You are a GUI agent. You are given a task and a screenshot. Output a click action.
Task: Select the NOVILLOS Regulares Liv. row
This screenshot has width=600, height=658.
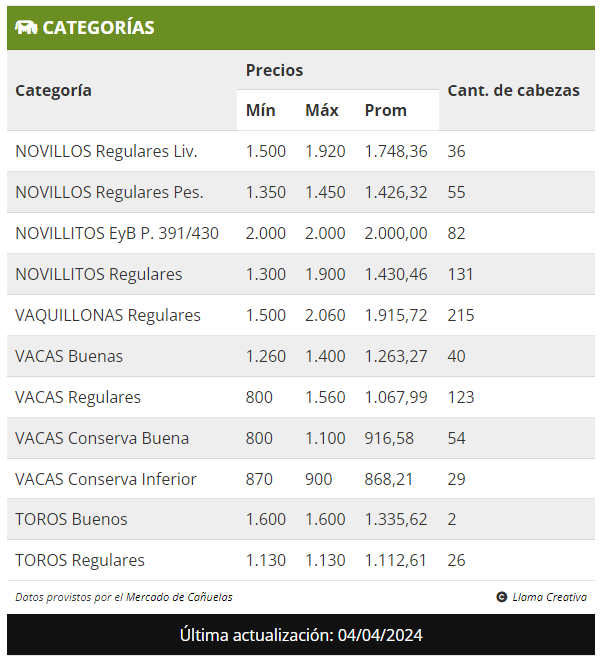(301, 151)
